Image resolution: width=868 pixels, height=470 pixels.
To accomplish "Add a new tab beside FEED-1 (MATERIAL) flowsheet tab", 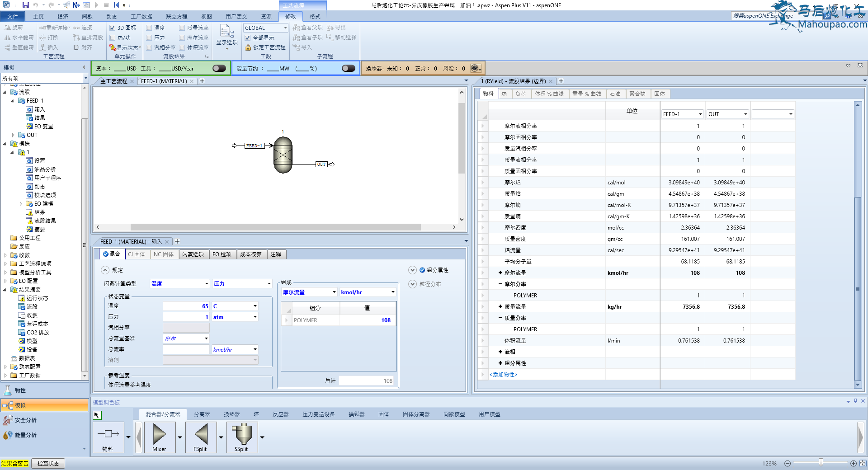I will (x=202, y=81).
